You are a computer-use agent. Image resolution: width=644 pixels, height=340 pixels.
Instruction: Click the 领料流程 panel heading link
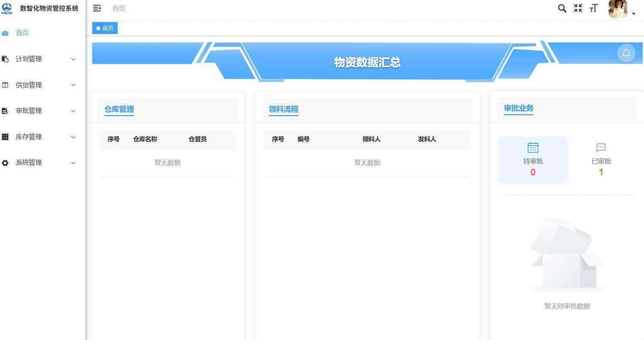click(283, 109)
